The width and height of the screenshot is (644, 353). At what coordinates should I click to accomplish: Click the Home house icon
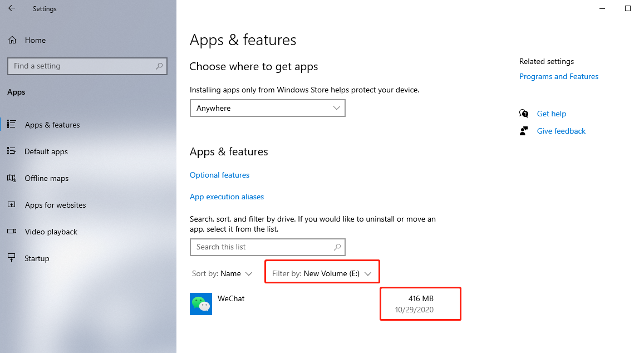[12, 40]
